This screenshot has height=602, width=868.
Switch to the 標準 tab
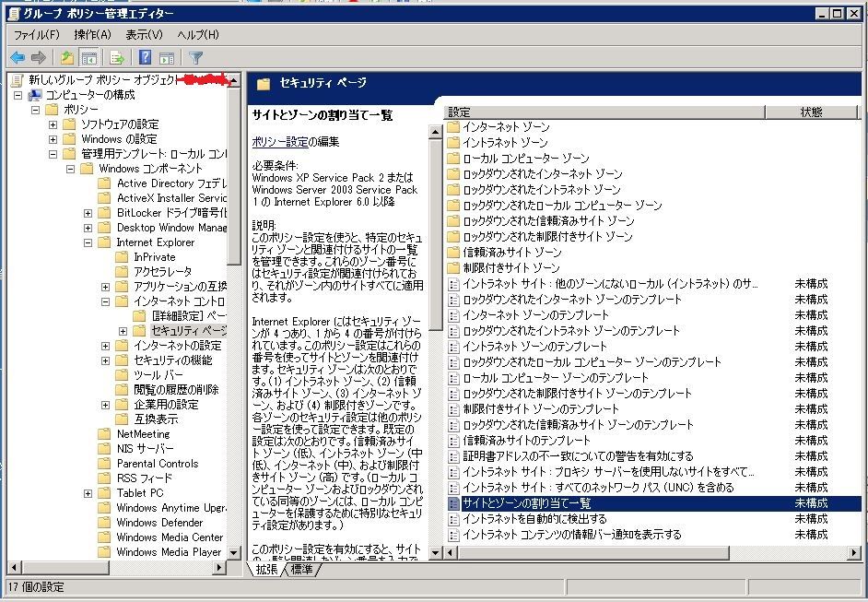pyautogui.click(x=301, y=569)
